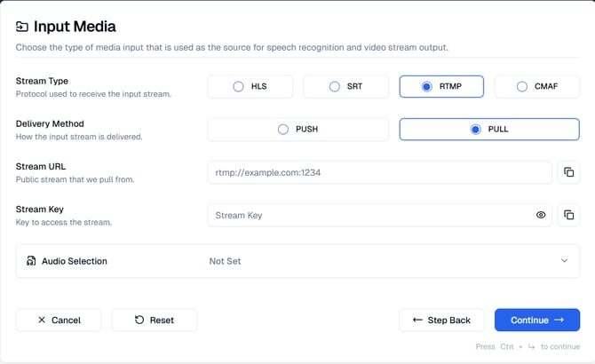Click the Audio Selection icon
The height and width of the screenshot is (364, 595).
(32, 261)
